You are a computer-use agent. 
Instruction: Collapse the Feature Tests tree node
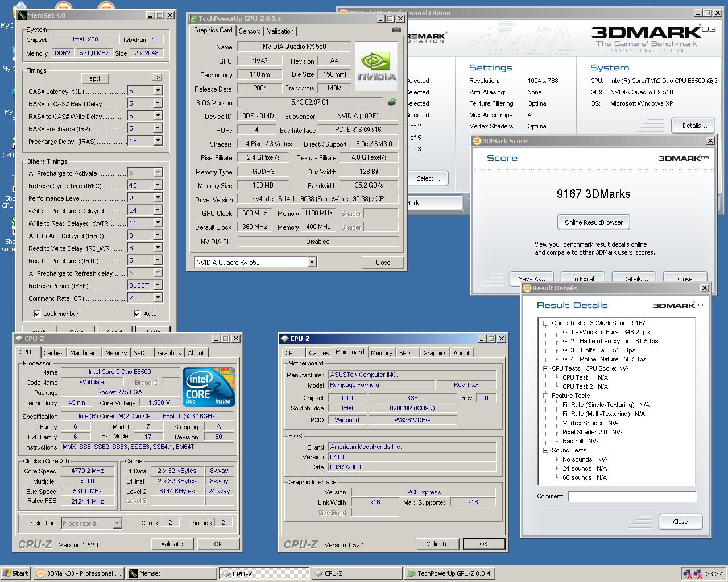click(545, 396)
